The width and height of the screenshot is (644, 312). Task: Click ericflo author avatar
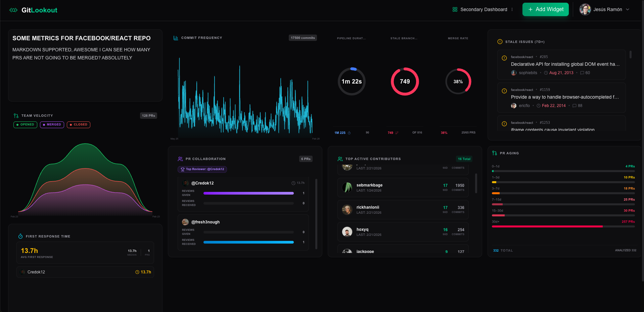(x=514, y=106)
